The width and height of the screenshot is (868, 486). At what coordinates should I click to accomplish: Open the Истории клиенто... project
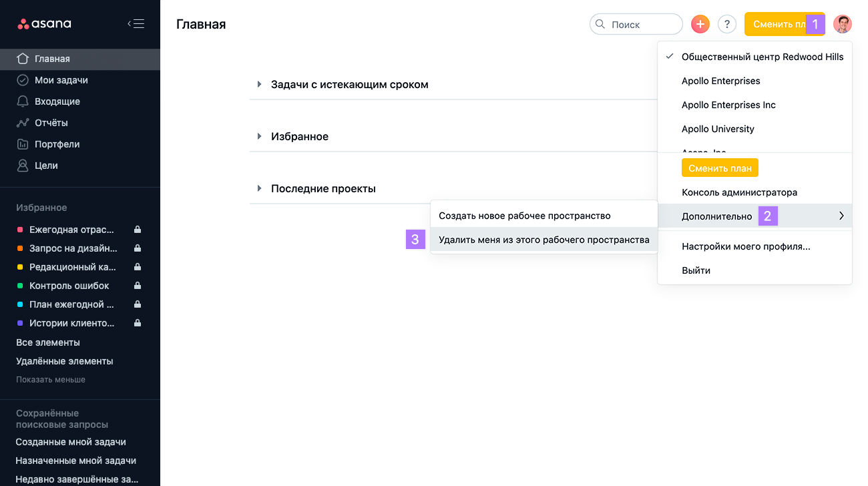pos(71,323)
